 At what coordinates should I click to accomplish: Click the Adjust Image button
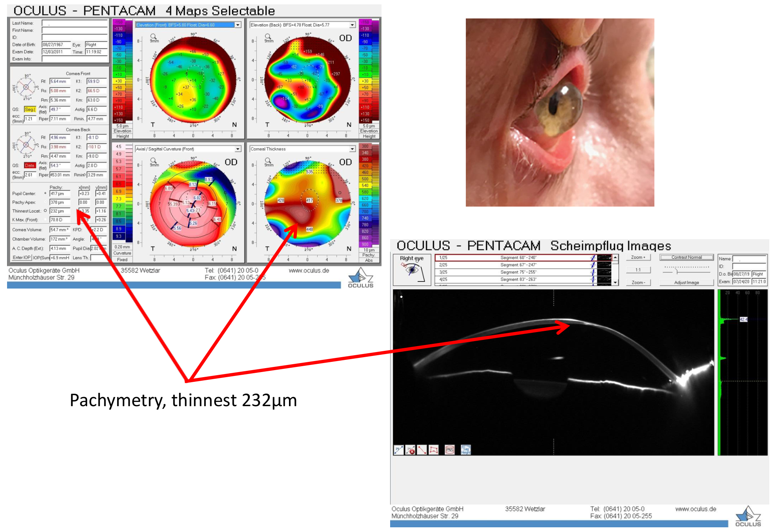pos(687,282)
